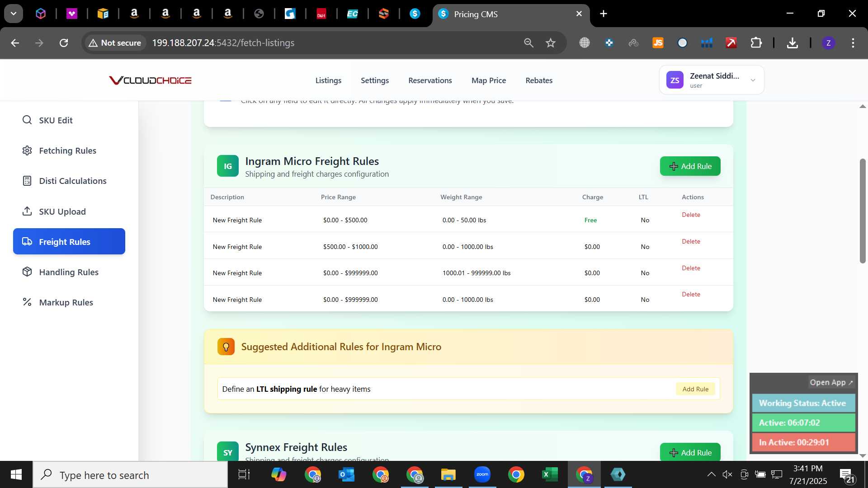Image resolution: width=868 pixels, height=488 pixels.
Task: Click the CloudChoice logo
Action: (x=150, y=80)
